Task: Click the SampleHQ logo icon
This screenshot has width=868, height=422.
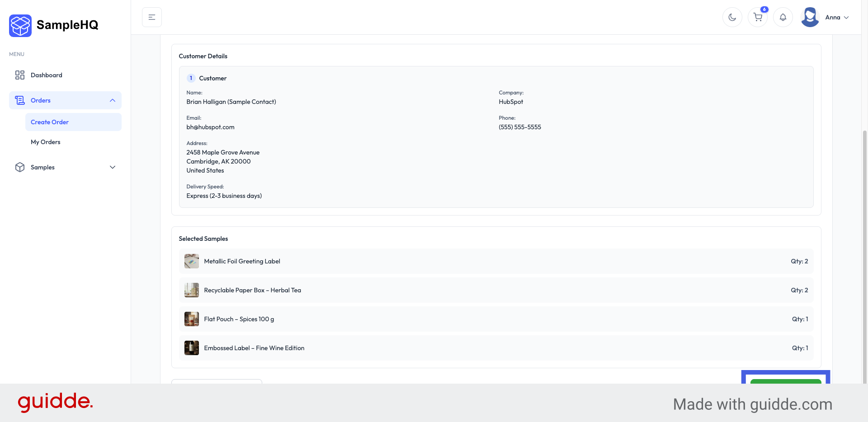Action: [20, 25]
